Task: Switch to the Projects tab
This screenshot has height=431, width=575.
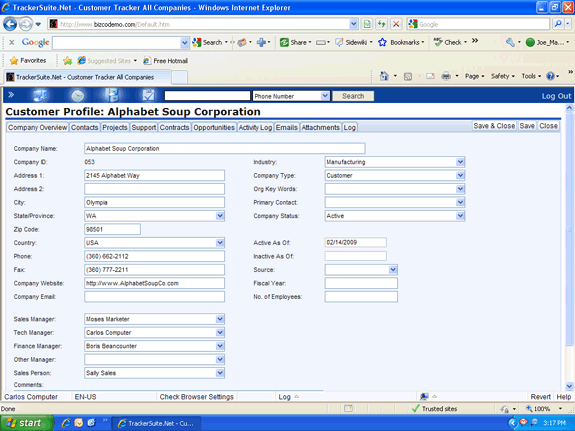Action: tap(114, 127)
